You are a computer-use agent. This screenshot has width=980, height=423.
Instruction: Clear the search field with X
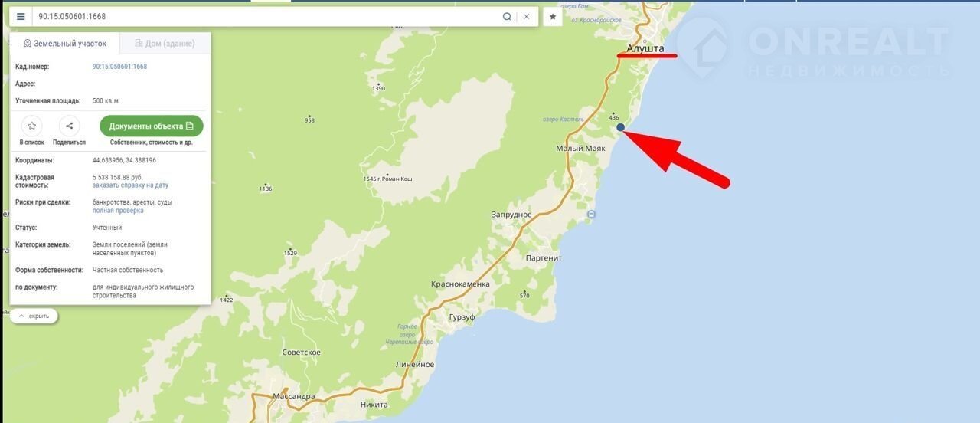point(526,16)
